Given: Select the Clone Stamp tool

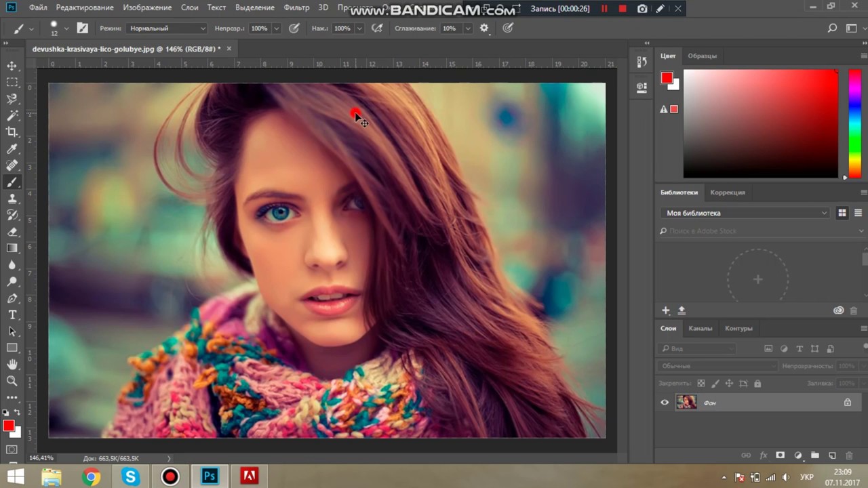Looking at the screenshot, I should pos(12,199).
